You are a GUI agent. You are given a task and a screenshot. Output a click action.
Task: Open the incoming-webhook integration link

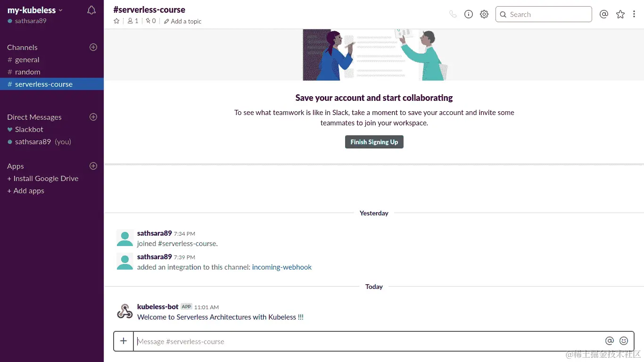click(282, 267)
